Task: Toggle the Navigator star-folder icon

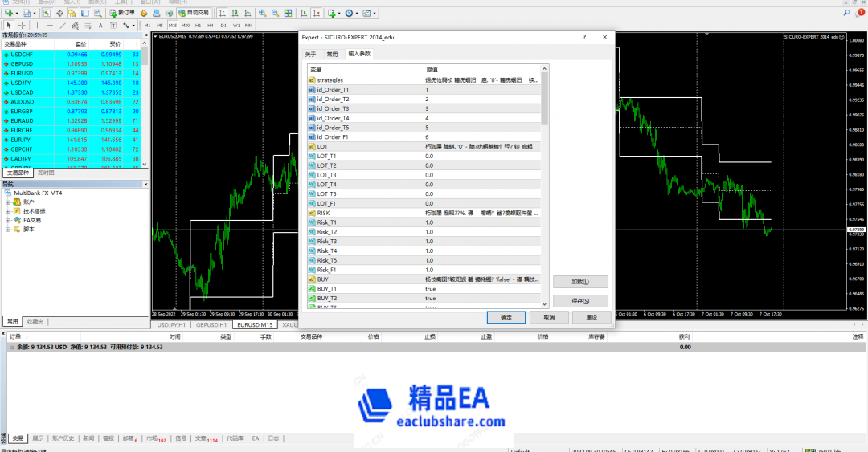Action: coord(72,13)
